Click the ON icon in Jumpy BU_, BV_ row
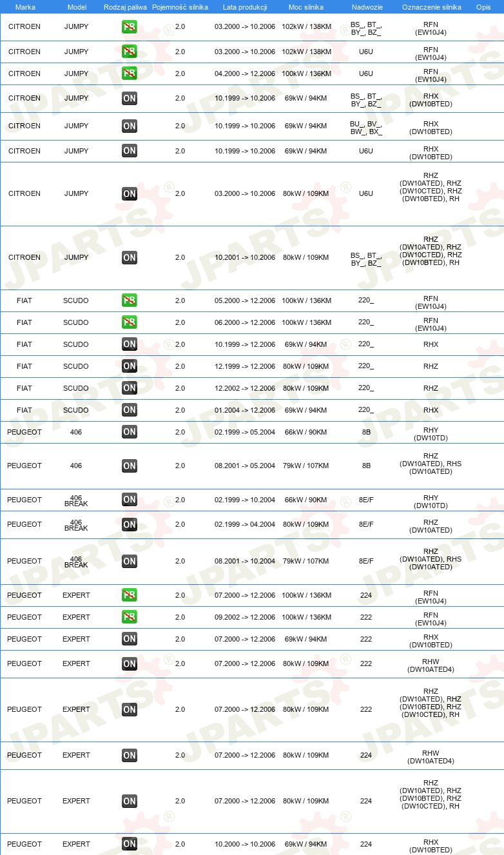 130,126
